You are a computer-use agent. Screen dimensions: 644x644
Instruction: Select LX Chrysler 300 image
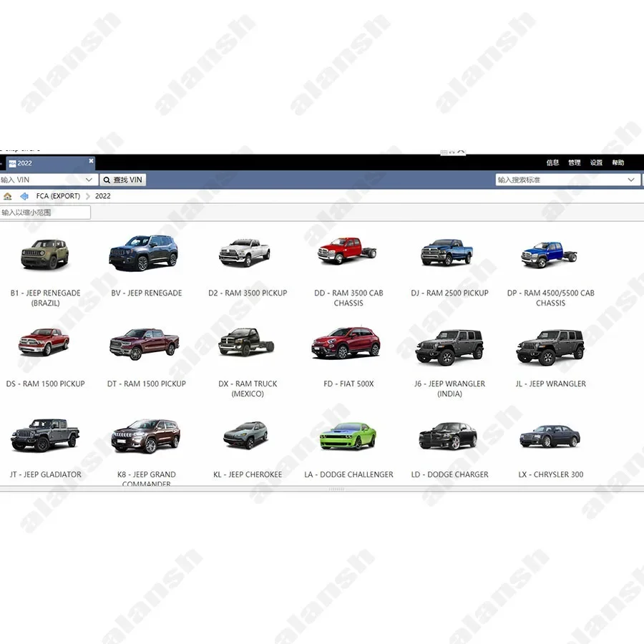(x=550, y=436)
